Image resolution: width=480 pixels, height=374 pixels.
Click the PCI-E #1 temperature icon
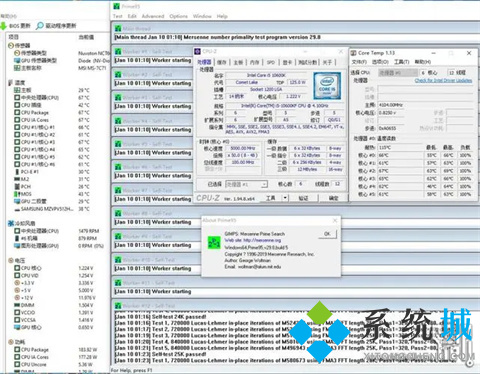coord(17,172)
